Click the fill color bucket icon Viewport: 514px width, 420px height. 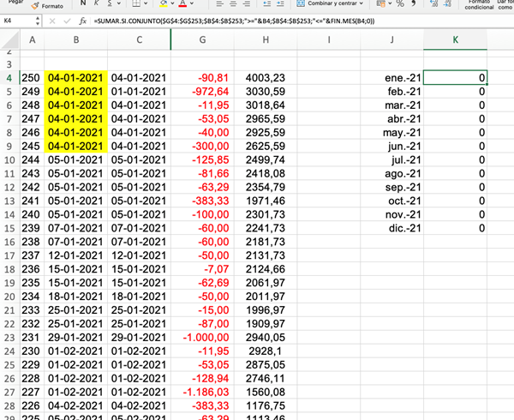(x=163, y=4)
